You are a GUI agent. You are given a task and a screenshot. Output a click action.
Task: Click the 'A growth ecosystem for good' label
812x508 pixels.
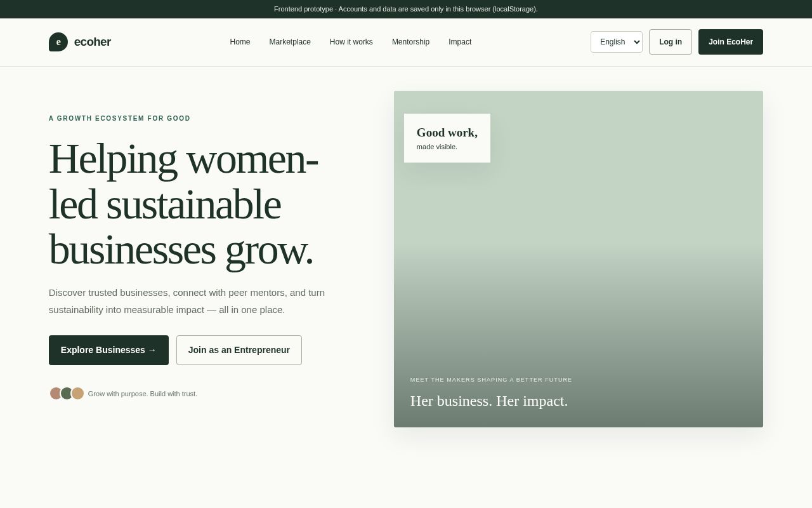coord(120,118)
